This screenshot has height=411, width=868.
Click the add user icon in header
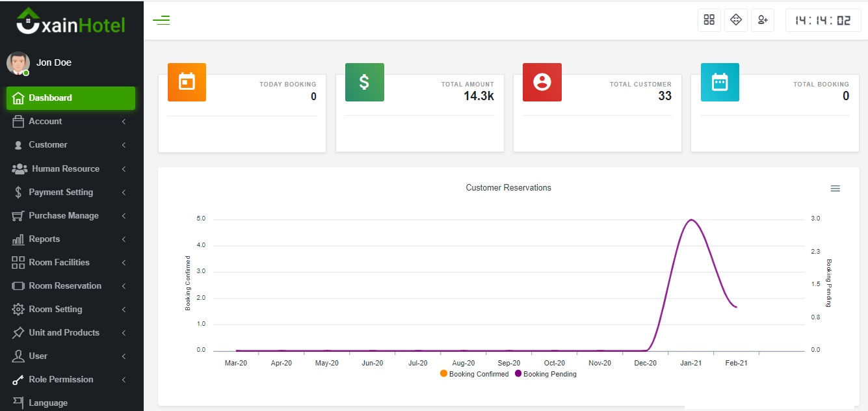[x=763, y=20]
